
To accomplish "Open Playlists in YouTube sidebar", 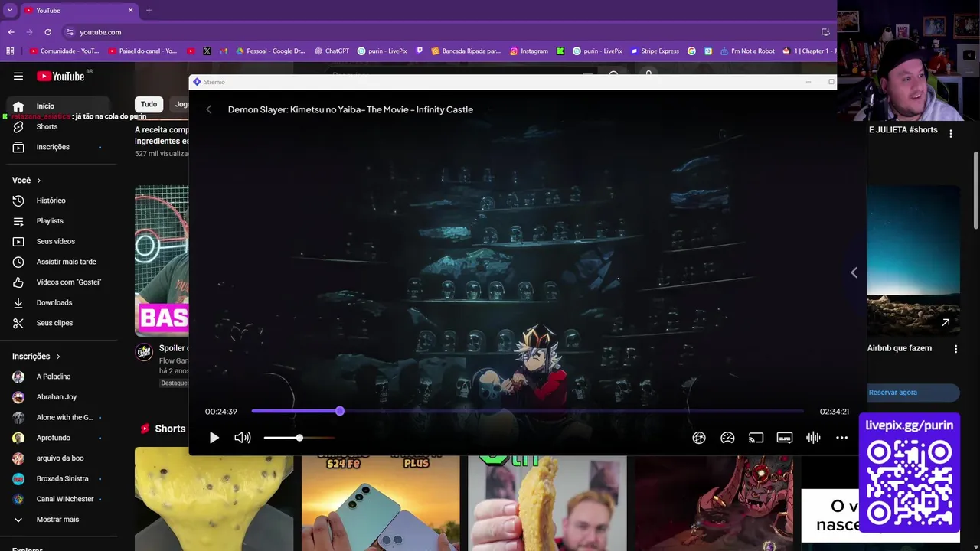I will [57, 221].
